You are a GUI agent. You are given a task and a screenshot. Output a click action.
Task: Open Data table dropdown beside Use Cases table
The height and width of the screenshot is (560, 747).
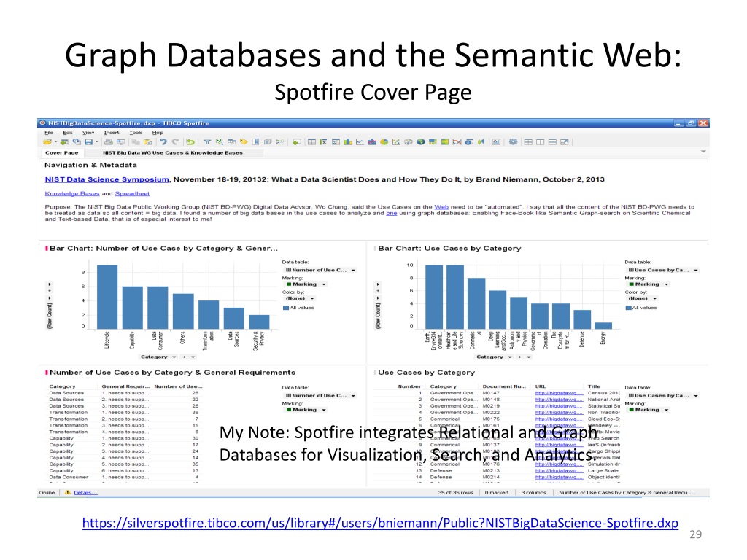pyautogui.click(x=663, y=396)
